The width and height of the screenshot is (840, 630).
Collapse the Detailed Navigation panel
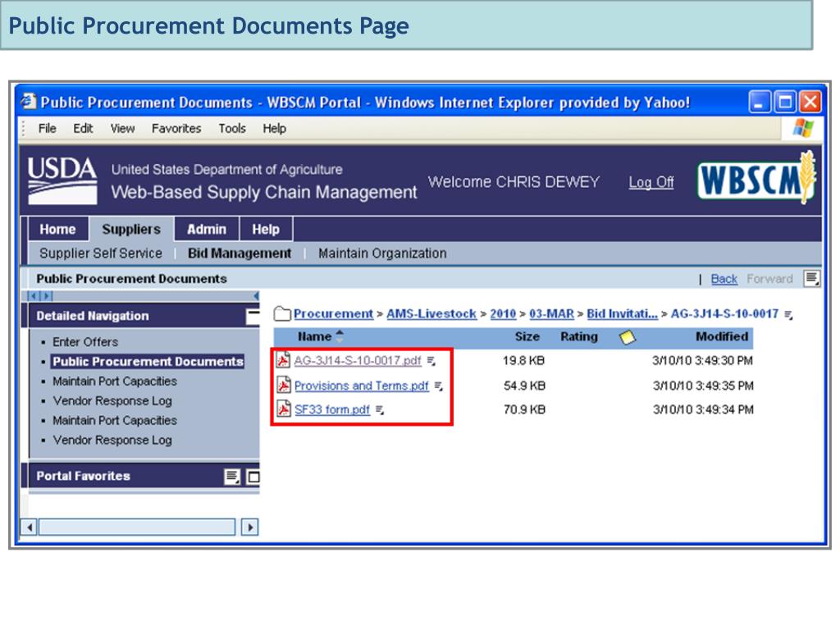pos(253,316)
